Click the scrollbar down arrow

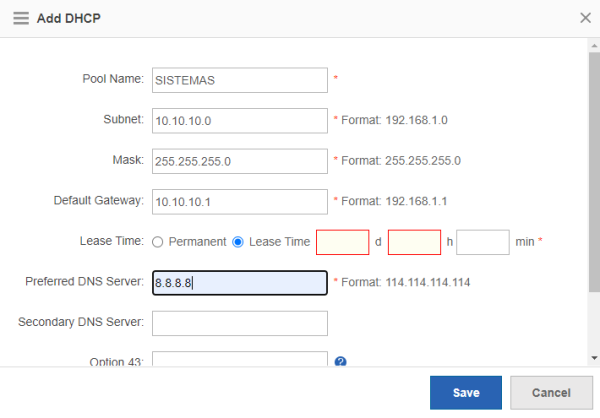click(x=594, y=358)
